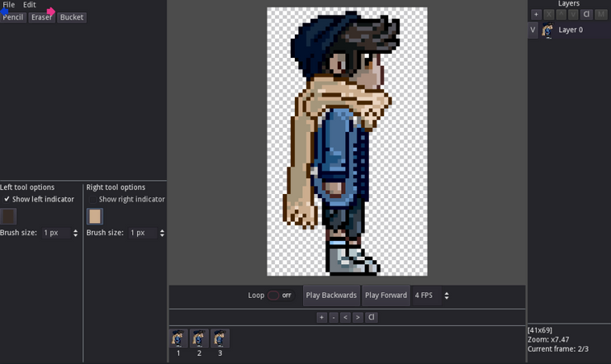The image size is (611, 364).
Task: Add a new frame in the timeline
Action: [x=322, y=317]
